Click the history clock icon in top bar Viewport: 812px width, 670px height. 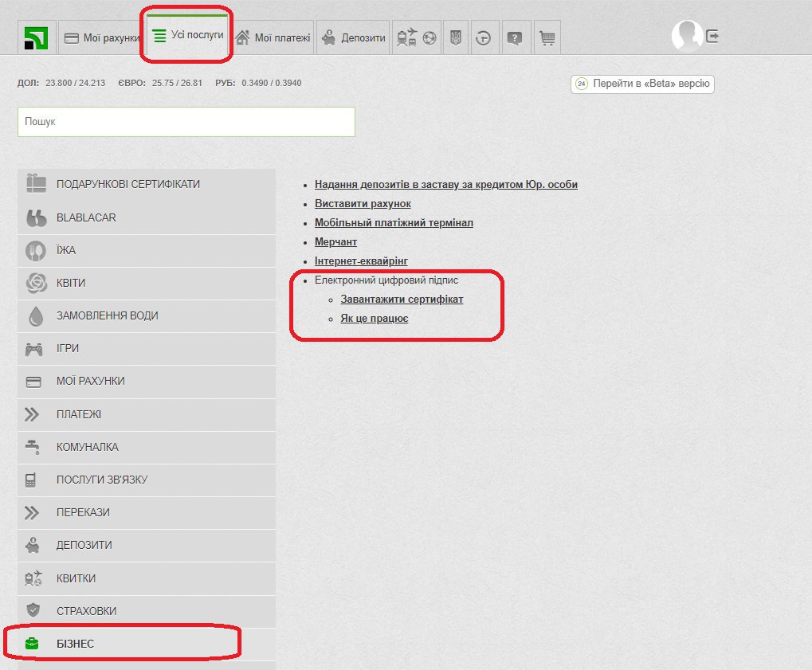click(483, 37)
